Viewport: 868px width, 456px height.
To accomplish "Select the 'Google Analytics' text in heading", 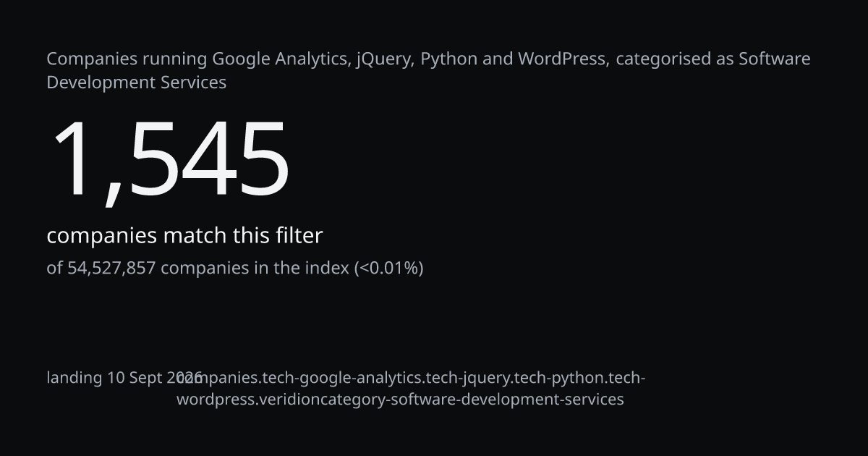I will [281, 59].
